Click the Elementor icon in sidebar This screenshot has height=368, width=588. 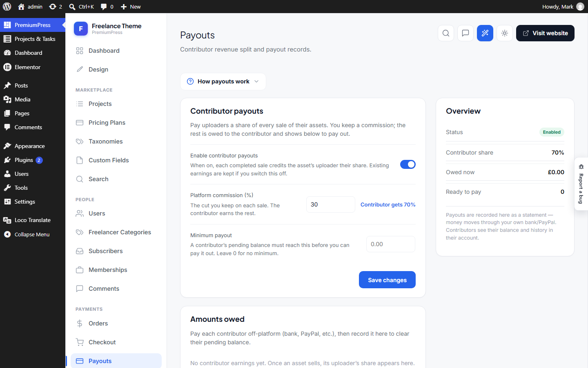point(7,67)
